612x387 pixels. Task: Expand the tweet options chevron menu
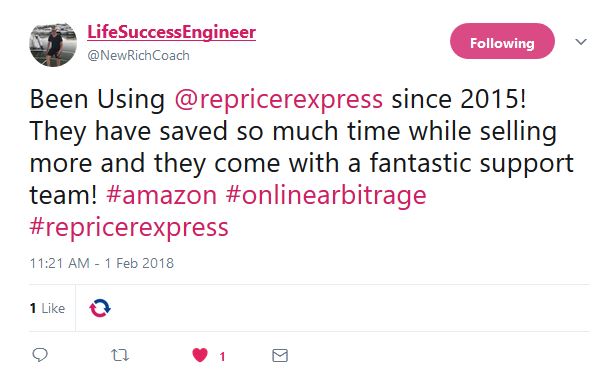pos(581,41)
